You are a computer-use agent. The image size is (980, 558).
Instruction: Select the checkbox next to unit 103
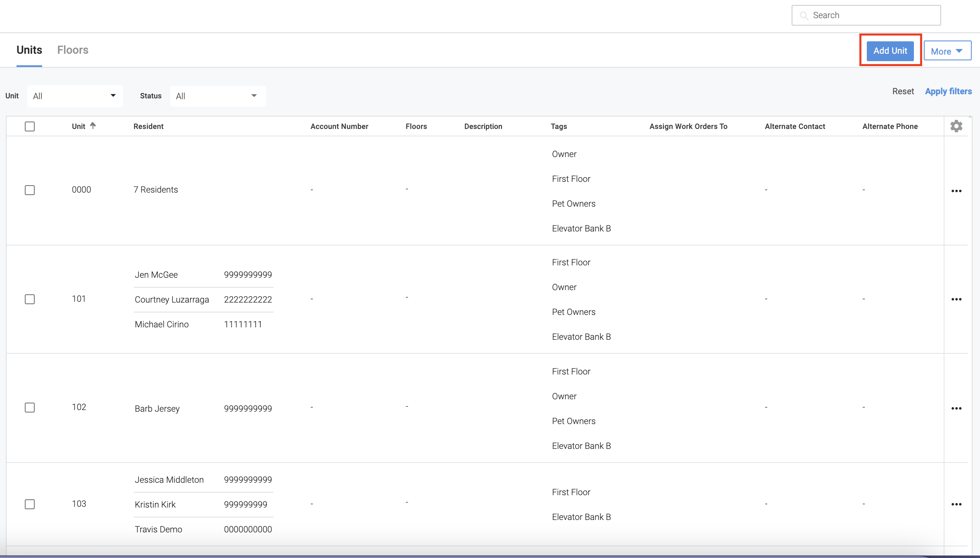[30, 504]
